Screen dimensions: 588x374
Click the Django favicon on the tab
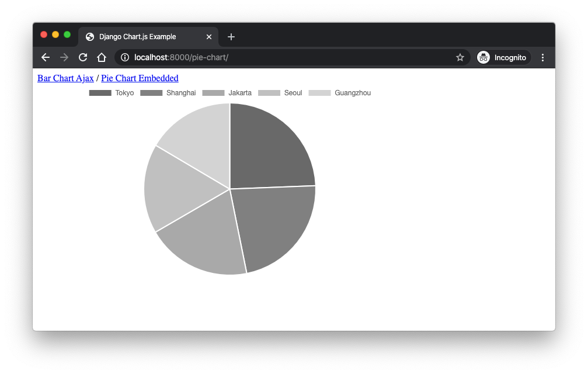(x=89, y=36)
